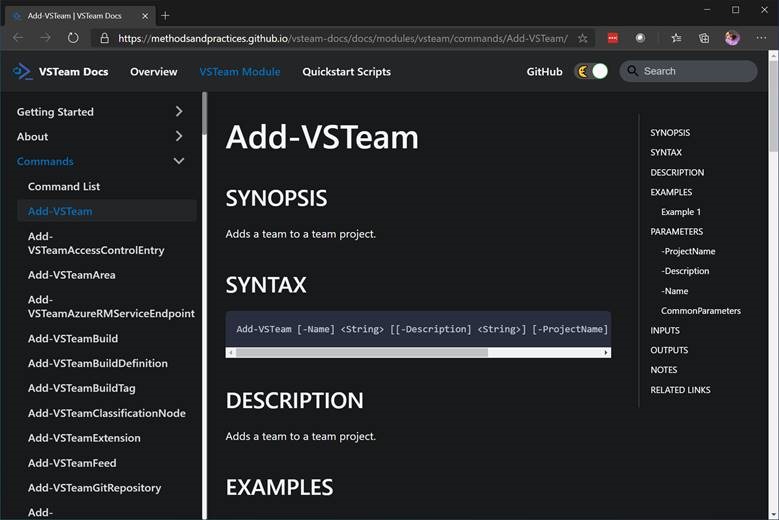
Task: Open Add-VSTeamBuildDefinition in the sidebar
Action: click(98, 363)
